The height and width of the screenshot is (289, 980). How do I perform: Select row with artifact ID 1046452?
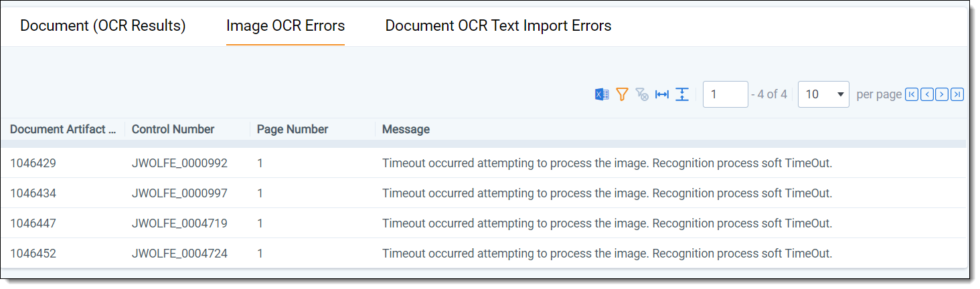click(x=33, y=254)
